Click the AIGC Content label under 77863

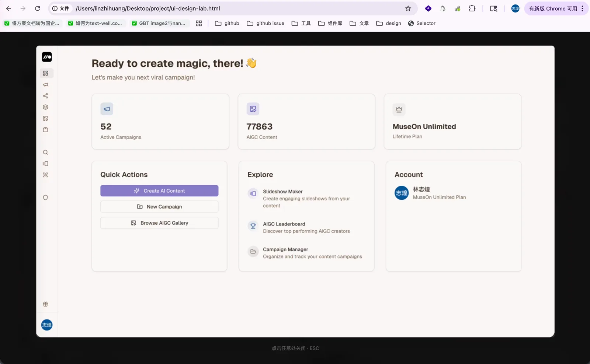(x=262, y=137)
